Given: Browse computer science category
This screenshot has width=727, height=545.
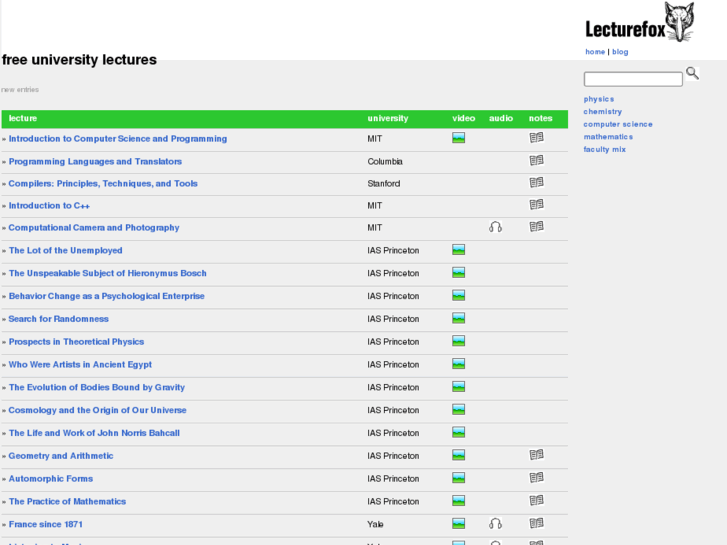Looking at the screenshot, I should pos(618,124).
